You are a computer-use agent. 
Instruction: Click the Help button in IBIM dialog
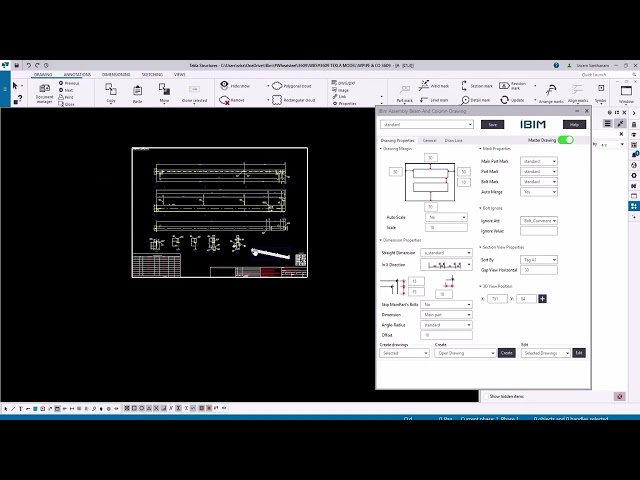click(574, 124)
